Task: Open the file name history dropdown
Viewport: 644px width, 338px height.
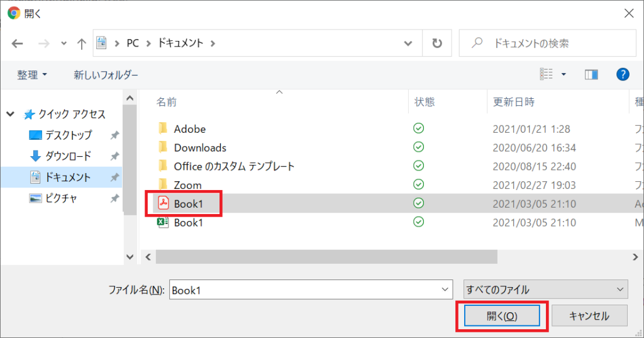Action: pos(445,290)
